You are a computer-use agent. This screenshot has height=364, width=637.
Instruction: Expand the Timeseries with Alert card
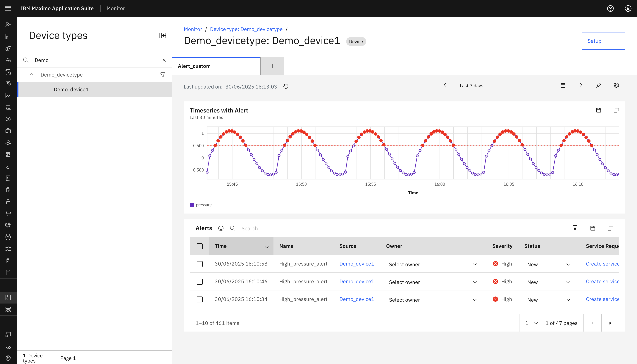click(x=616, y=110)
